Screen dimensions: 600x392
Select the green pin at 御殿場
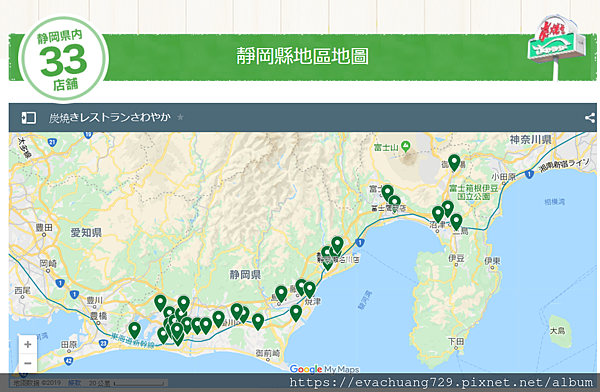454,163
